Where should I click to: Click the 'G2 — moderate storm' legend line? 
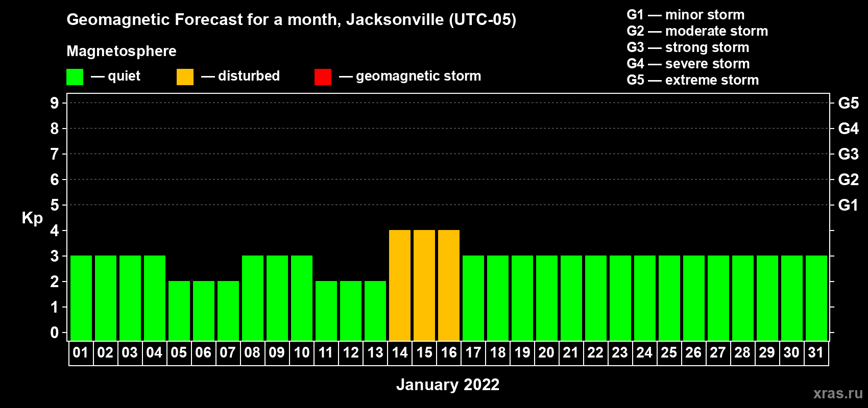pos(697,31)
